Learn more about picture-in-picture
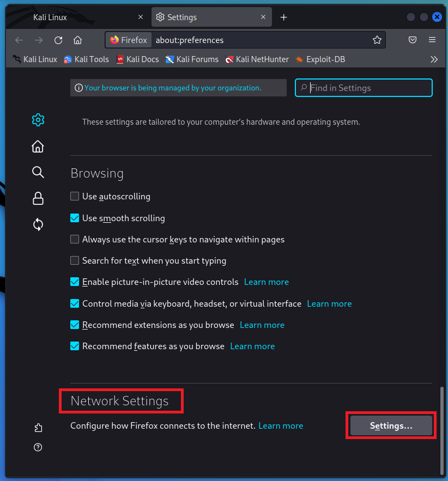 [267, 282]
